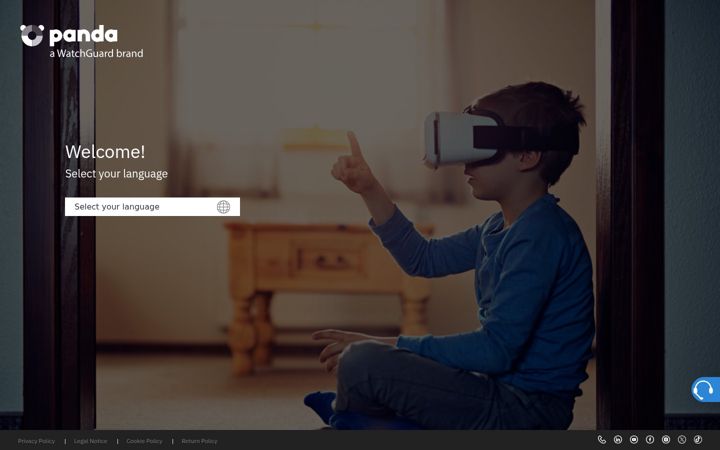Viewport: 720px width, 450px height.
Task: Open the Facebook icon in footer
Action: [650, 440]
